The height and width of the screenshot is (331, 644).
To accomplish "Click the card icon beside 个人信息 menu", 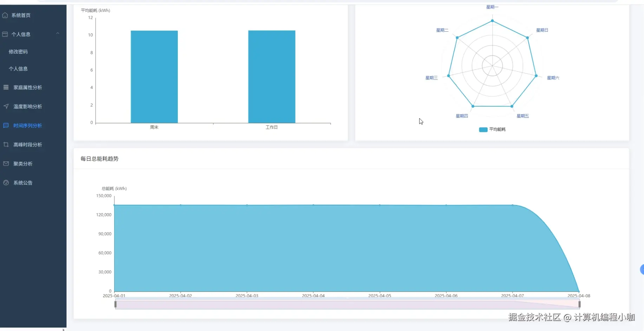I will point(5,34).
